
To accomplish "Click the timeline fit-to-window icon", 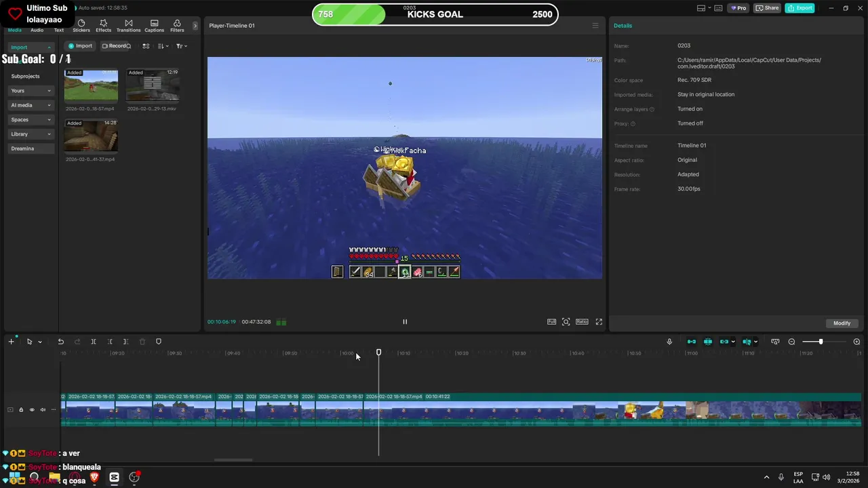I will point(775,342).
